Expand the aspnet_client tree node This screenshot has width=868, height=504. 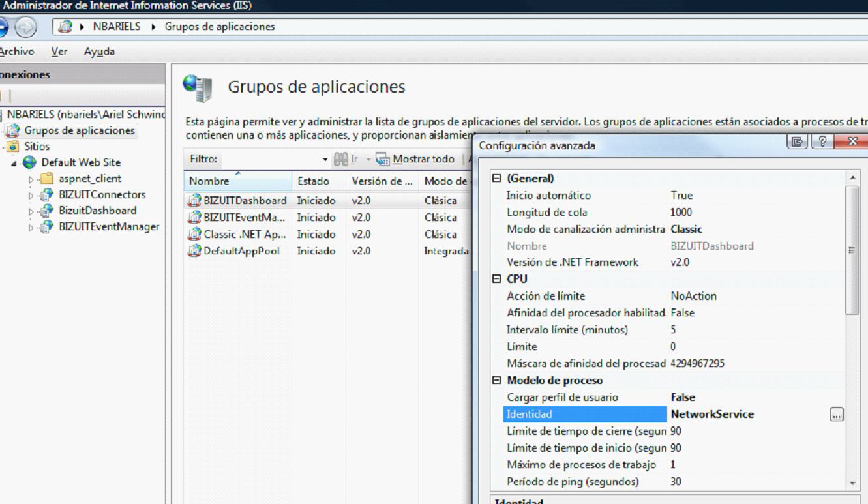(31, 179)
